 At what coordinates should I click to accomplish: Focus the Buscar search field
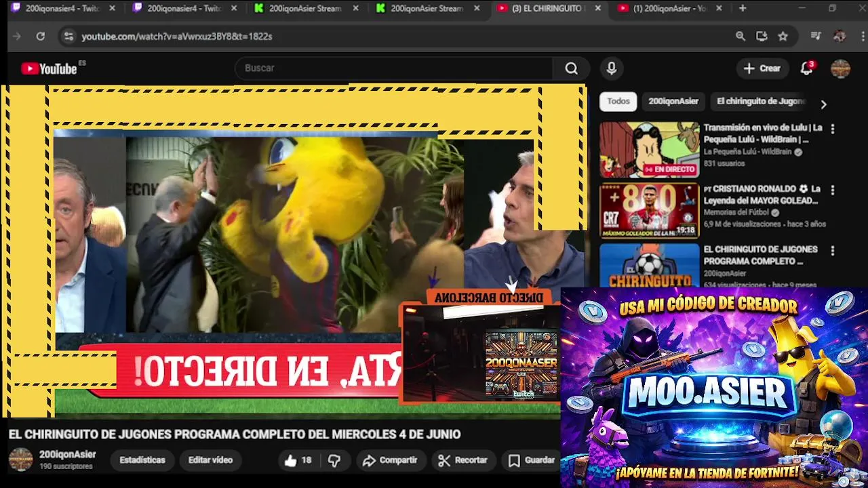click(x=393, y=68)
